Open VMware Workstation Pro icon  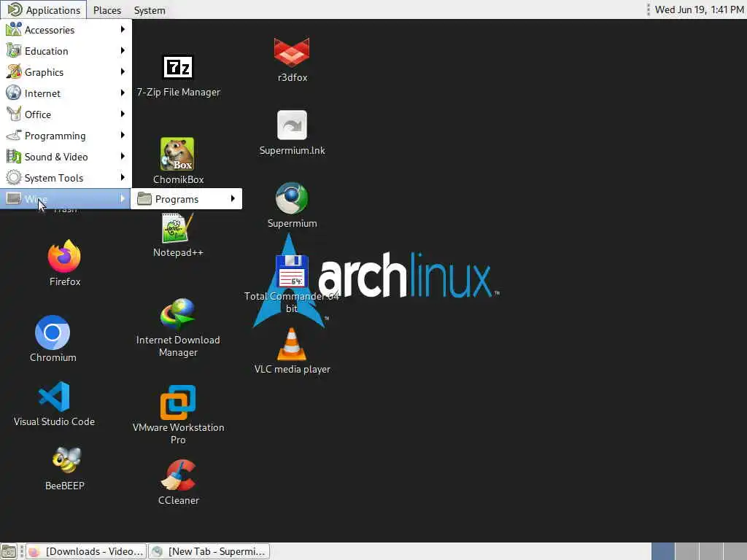pos(178,402)
